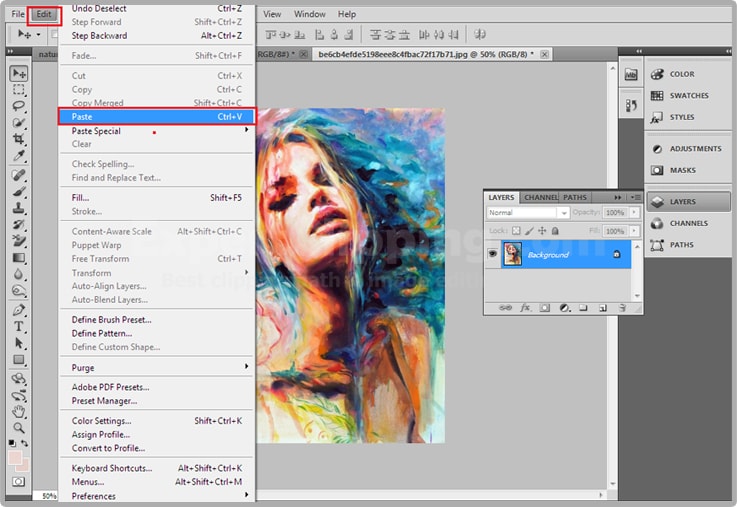The height and width of the screenshot is (507, 737).
Task: Toggle Lock image pixels brush icon
Action: (529, 231)
